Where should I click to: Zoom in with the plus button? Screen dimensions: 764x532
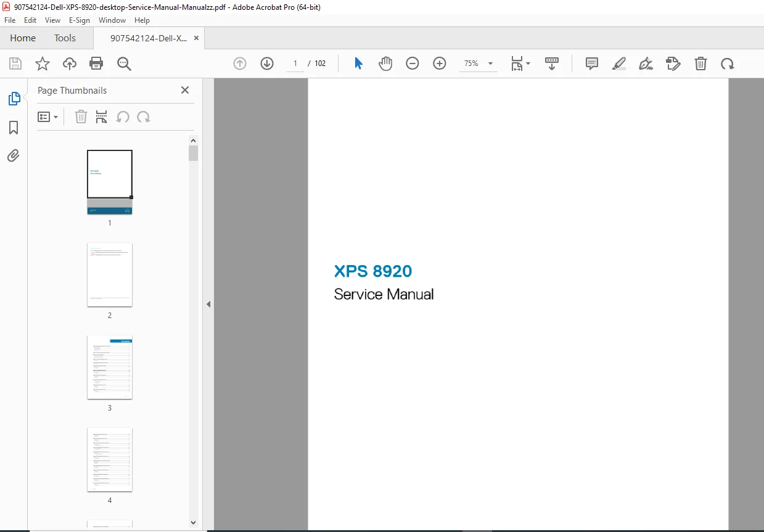point(440,63)
